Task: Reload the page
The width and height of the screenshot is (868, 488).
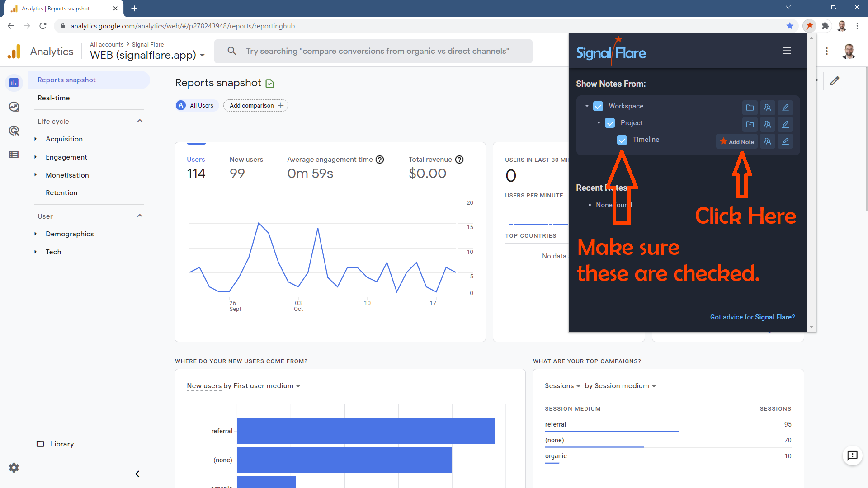Action: 43,26
